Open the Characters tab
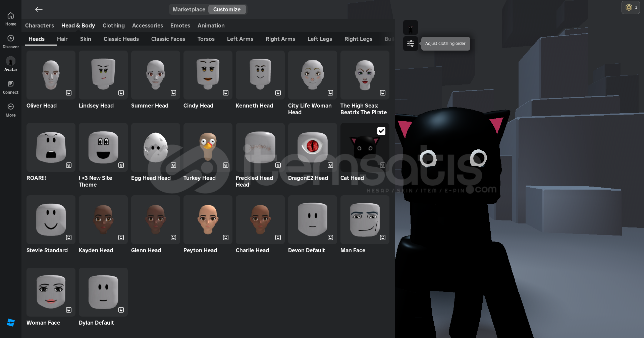Viewport: 644px width, 338px height. click(40, 25)
